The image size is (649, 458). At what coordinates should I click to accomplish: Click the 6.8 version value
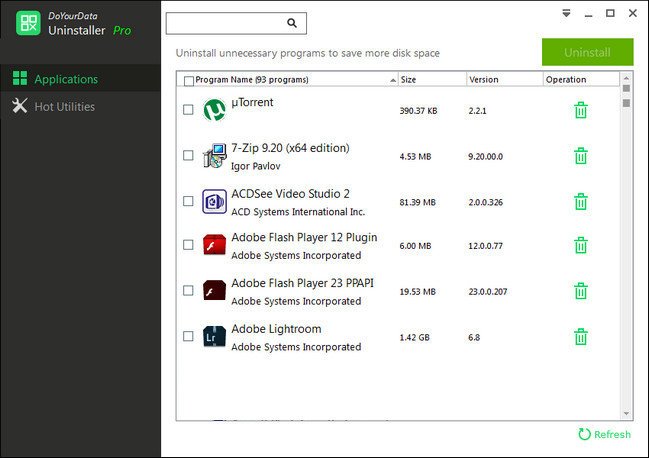tap(474, 337)
